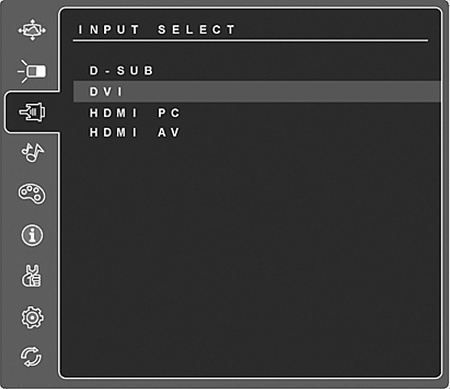Screen dimensions: 450x389
Task: Select the Contrast/Brightness lamp icon
Action: click(x=32, y=71)
